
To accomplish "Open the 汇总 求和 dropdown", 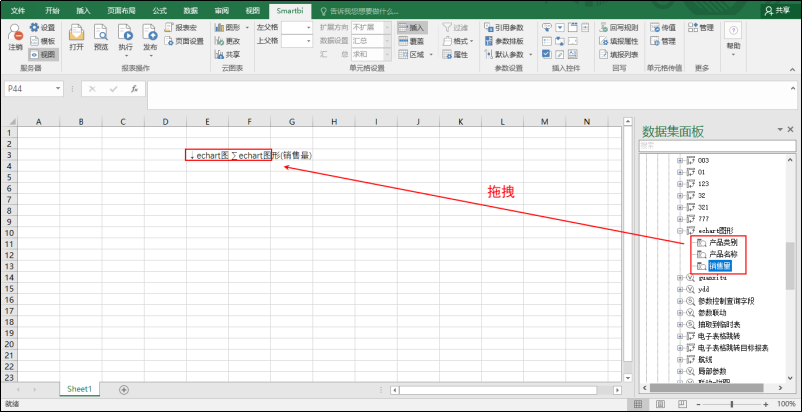I will click(x=387, y=54).
